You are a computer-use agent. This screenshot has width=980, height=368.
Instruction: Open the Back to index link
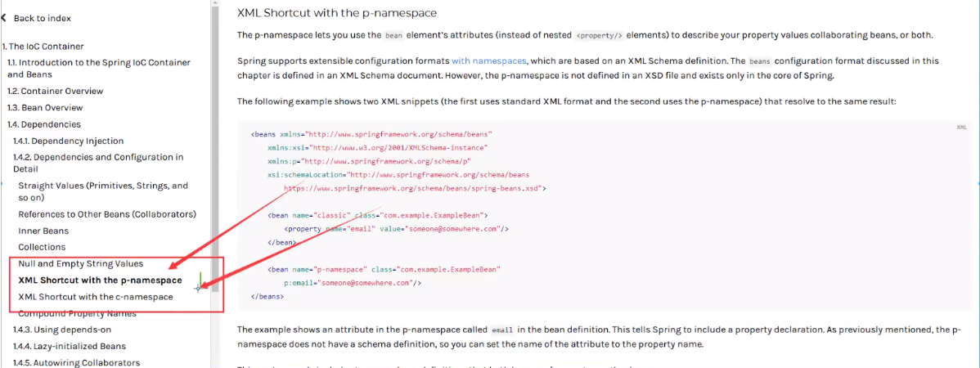[x=42, y=18]
